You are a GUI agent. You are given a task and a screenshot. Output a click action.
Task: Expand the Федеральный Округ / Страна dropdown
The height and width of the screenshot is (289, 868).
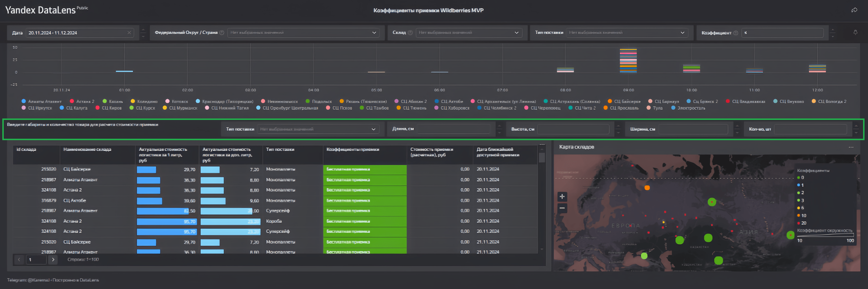point(303,33)
